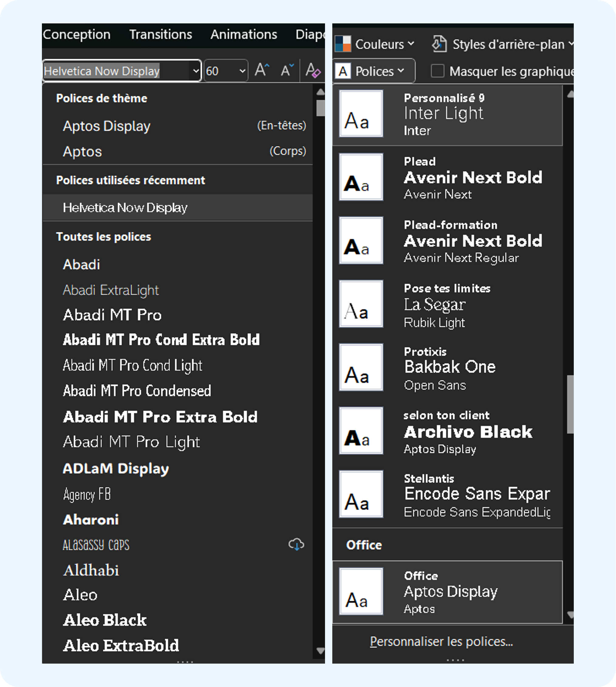
Task: Click the Aa preview thumbnail for Protixis
Action: click(x=361, y=367)
